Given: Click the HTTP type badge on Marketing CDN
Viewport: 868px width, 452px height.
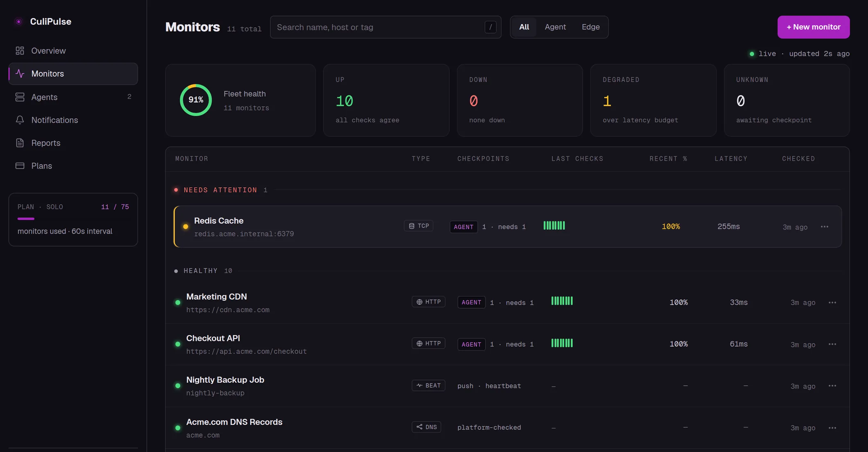Looking at the screenshot, I should pyautogui.click(x=428, y=302).
